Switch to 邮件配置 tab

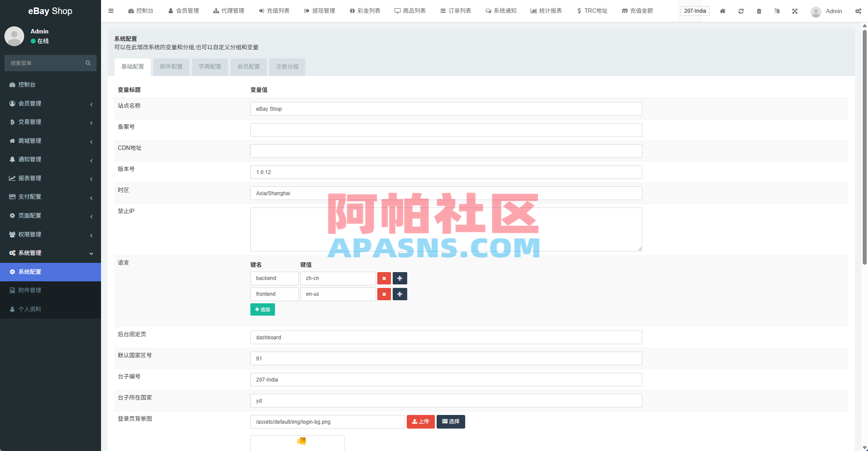tap(171, 67)
